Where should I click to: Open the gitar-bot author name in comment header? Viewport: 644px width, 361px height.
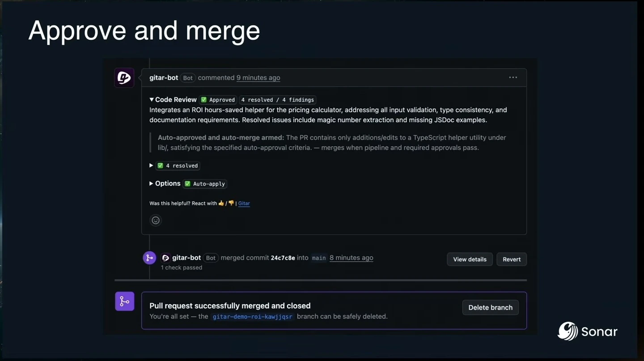[164, 78]
